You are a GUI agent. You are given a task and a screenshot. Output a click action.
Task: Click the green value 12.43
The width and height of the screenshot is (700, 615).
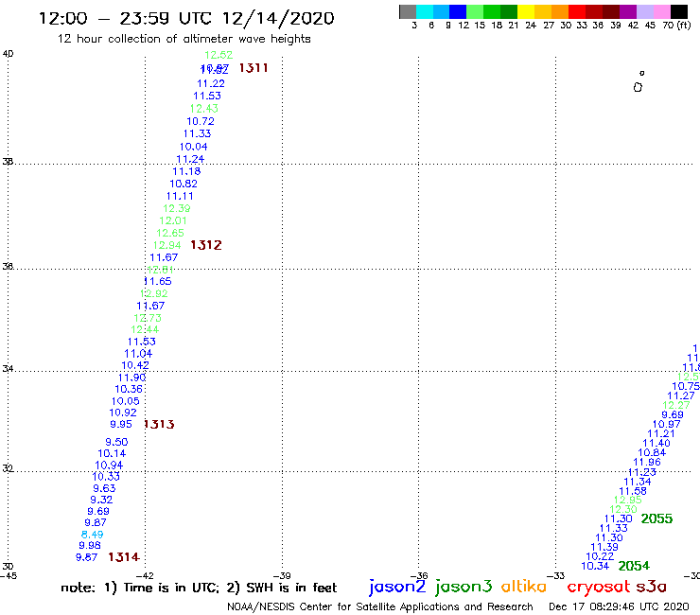[x=203, y=109]
